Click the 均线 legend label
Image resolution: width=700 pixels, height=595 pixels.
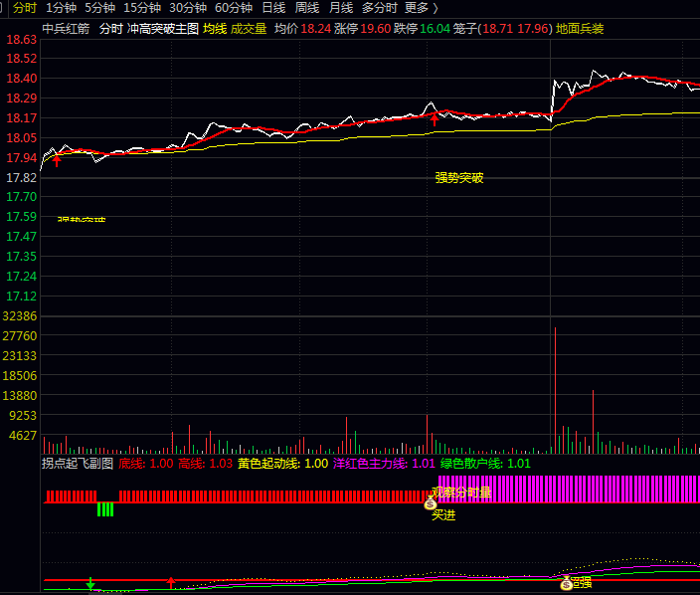pyautogui.click(x=215, y=29)
